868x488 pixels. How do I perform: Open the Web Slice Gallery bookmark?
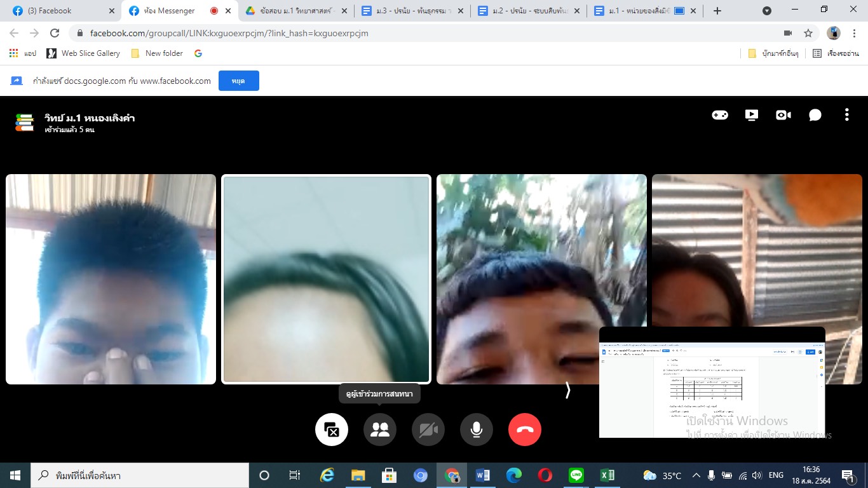pos(83,53)
